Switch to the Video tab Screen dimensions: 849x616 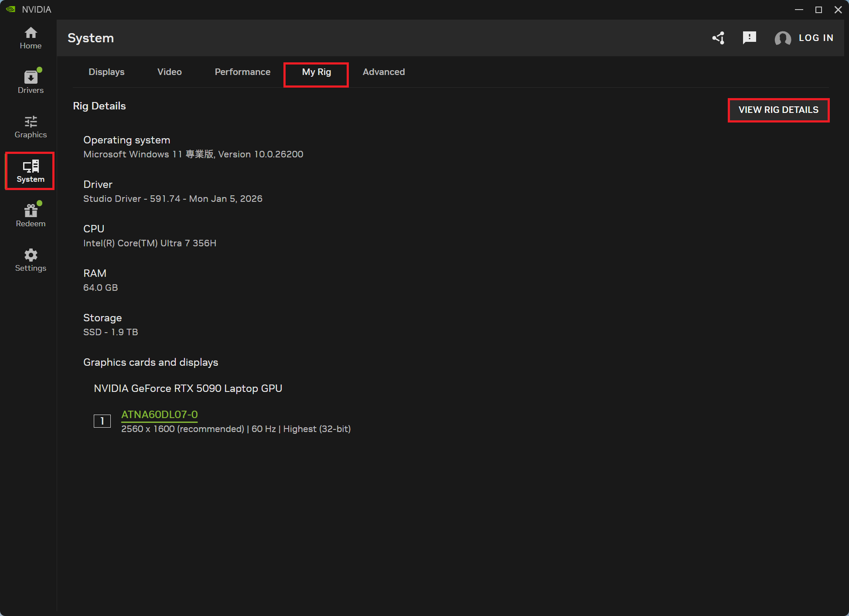(x=170, y=72)
